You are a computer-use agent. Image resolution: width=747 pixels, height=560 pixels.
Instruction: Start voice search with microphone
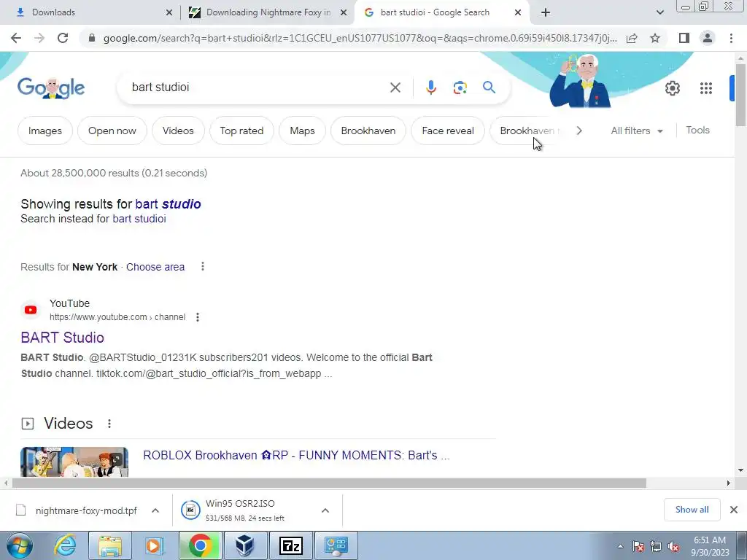430,87
